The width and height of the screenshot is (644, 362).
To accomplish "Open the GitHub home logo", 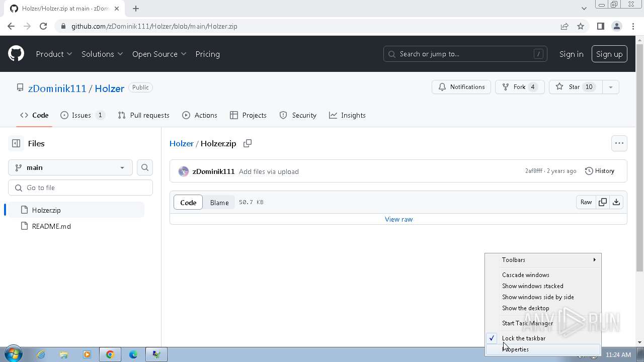I will (x=16, y=54).
